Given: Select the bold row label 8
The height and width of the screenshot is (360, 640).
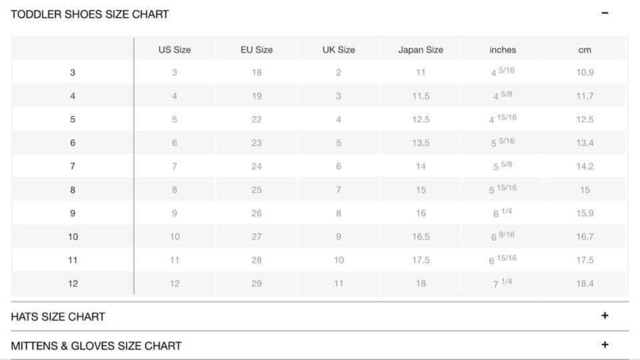Looking at the screenshot, I should point(72,190).
